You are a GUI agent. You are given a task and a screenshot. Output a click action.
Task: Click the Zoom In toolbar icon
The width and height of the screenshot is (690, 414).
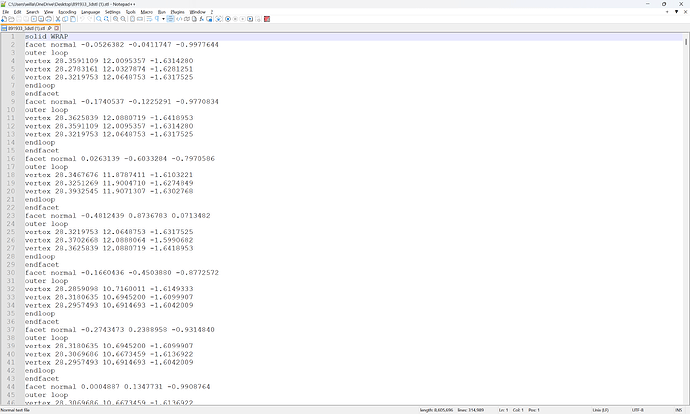pyautogui.click(x=117, y=19)
